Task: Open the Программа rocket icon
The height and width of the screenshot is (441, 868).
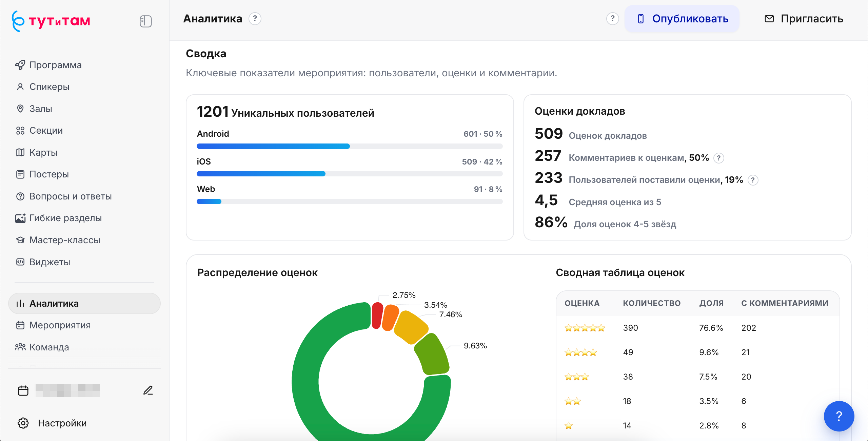Action: 20,65
